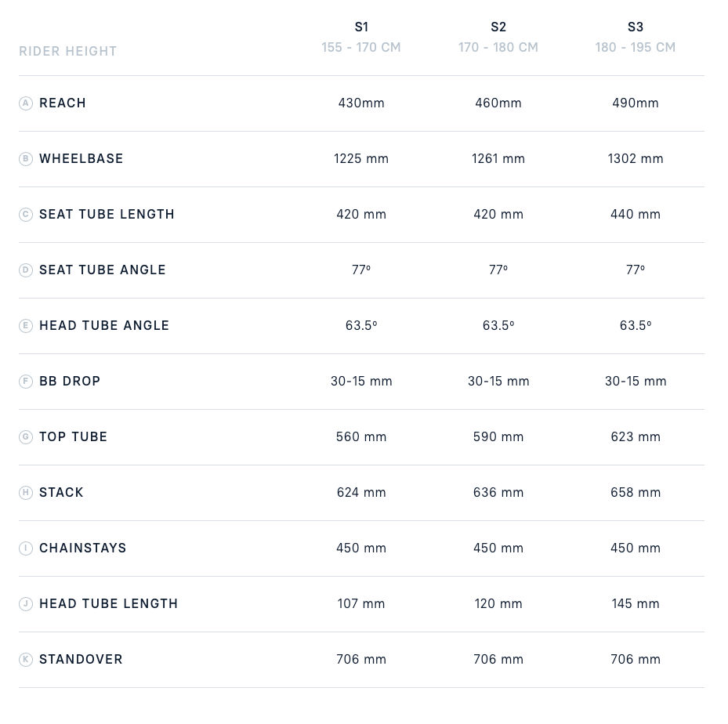Click the Rider Height label
The width and height of the screenshot is (728, 724).
(68, 52)
